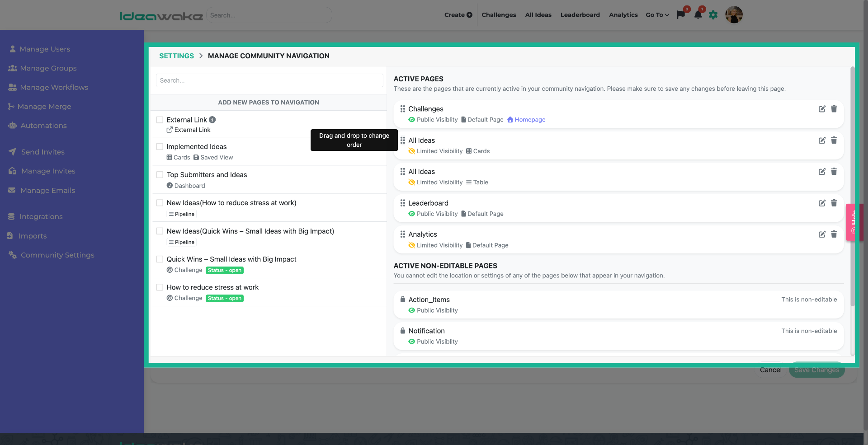The image size is (868, 445).
Task: Click Status - open badge on Quick Wins
Action: pos(225,270)
